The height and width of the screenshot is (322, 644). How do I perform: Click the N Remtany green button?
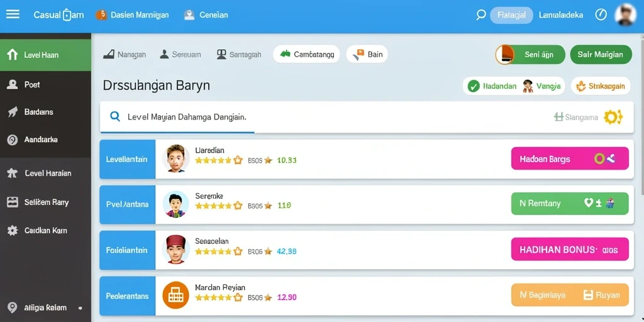(x=570, y=203)
